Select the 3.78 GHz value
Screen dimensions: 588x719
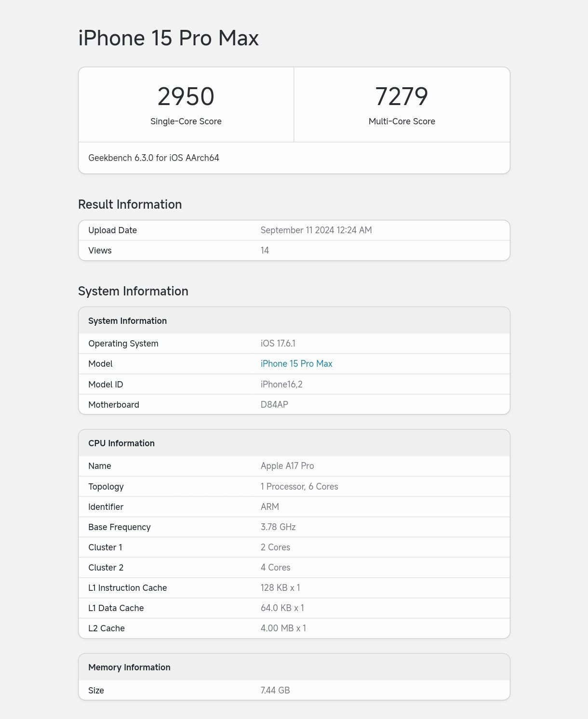coord(278,527)
